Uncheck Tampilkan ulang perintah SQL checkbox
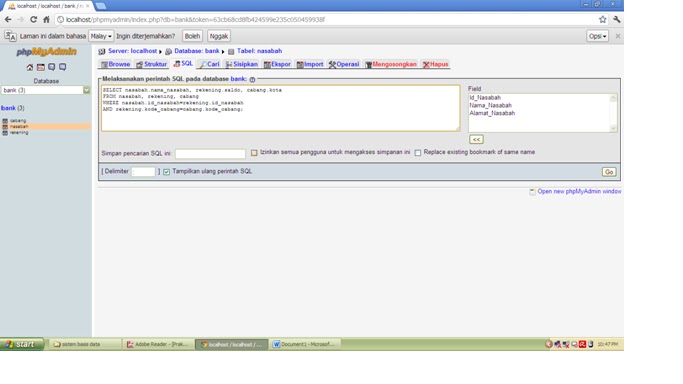 pyautogui.click(x=166, y=172)
